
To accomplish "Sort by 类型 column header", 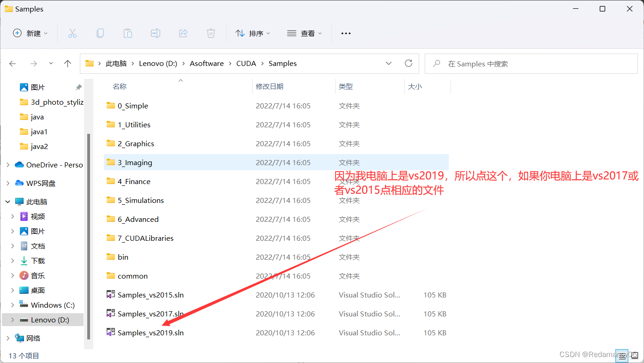I will 346,86.
